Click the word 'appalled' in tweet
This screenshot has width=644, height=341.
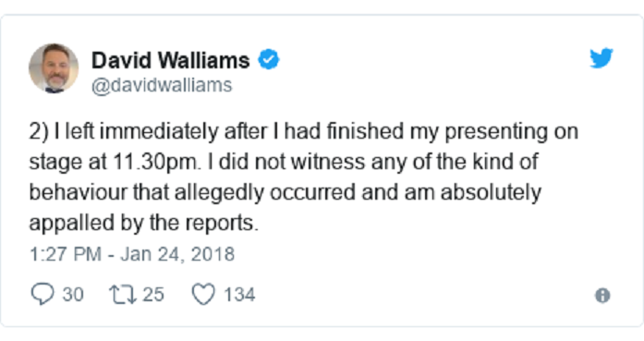pos(72,224)
